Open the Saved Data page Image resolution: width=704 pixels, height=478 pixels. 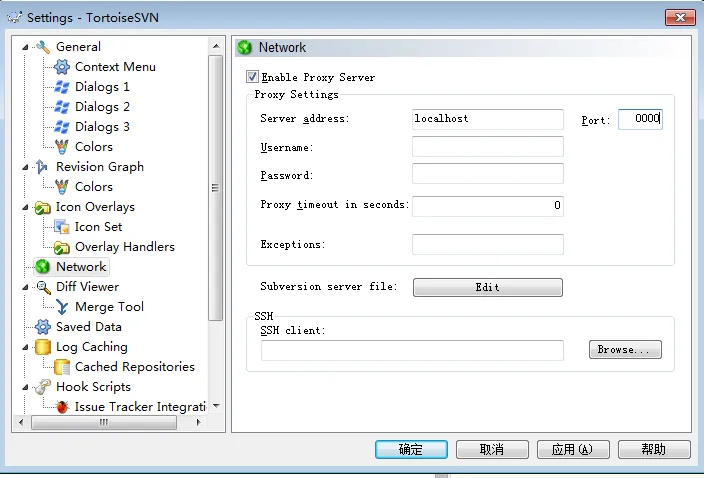pyautogui.click(x=88, y=327)
